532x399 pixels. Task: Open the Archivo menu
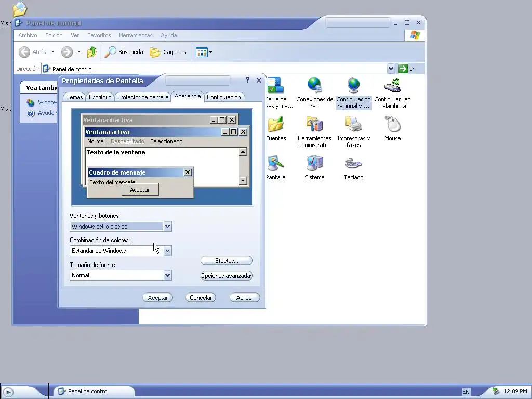tap(28, 35)
